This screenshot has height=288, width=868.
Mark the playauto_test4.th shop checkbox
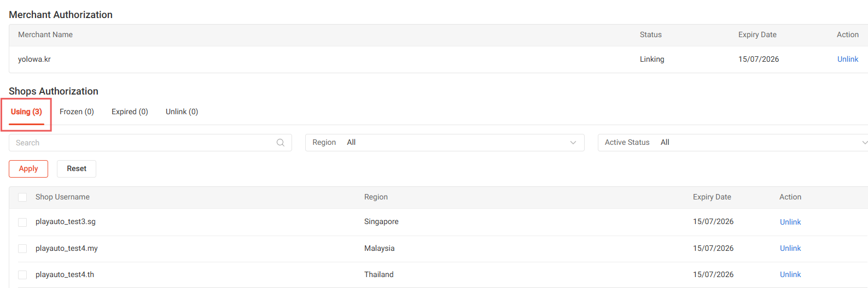point(22,275)
